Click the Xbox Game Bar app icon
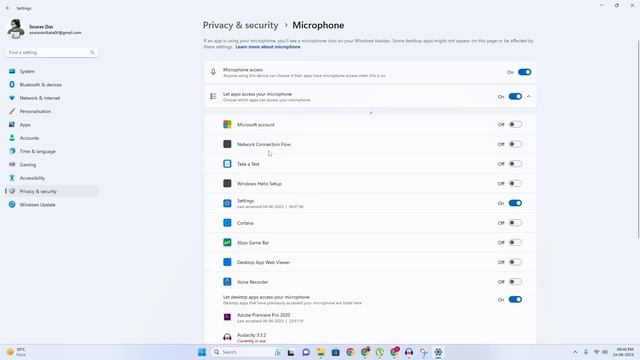 227,242
